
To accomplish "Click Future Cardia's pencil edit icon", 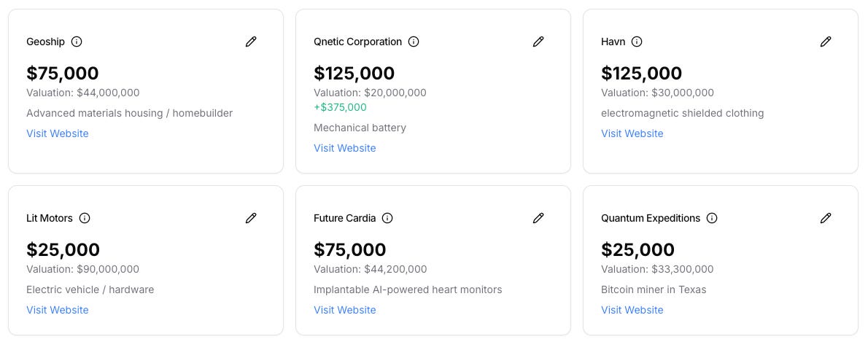I will click(x=538, y=218).
